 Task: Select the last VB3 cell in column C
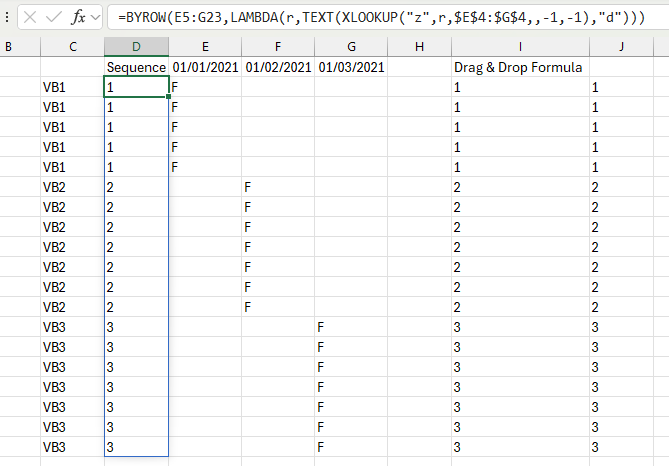tap(73, 447)
